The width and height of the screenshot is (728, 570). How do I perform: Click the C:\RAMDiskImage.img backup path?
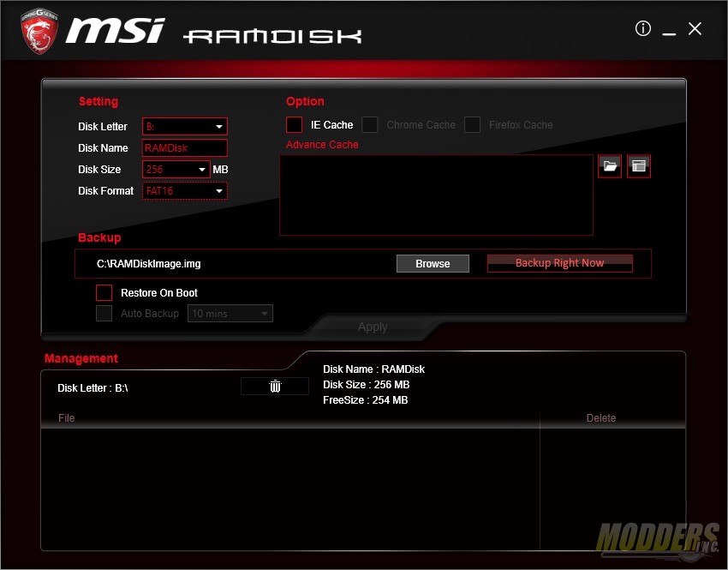(x=148, y=264)
